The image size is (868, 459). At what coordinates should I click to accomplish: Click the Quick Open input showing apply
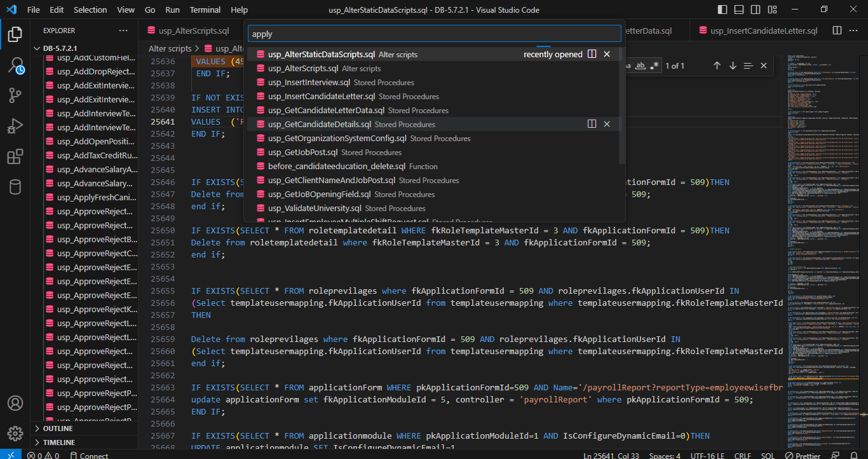pyautogui.click(x=434, y=33)
